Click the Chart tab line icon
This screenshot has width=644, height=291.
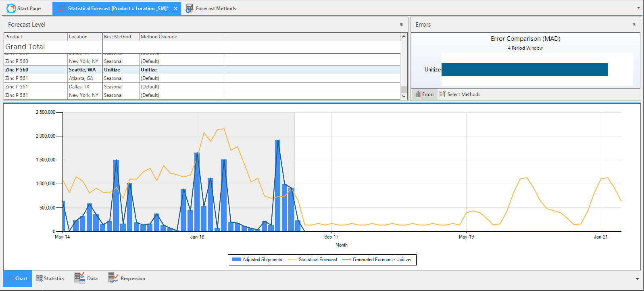[x=11, y=278]
